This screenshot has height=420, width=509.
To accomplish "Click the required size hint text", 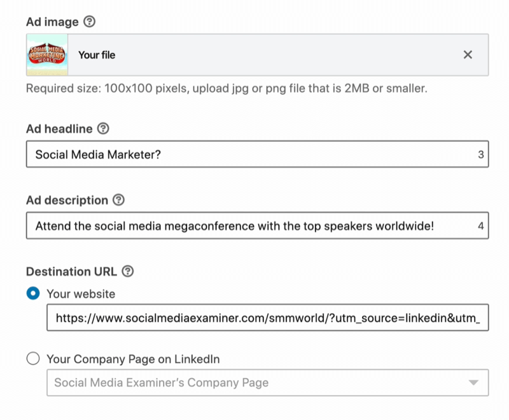I will [x=226, y=88].
